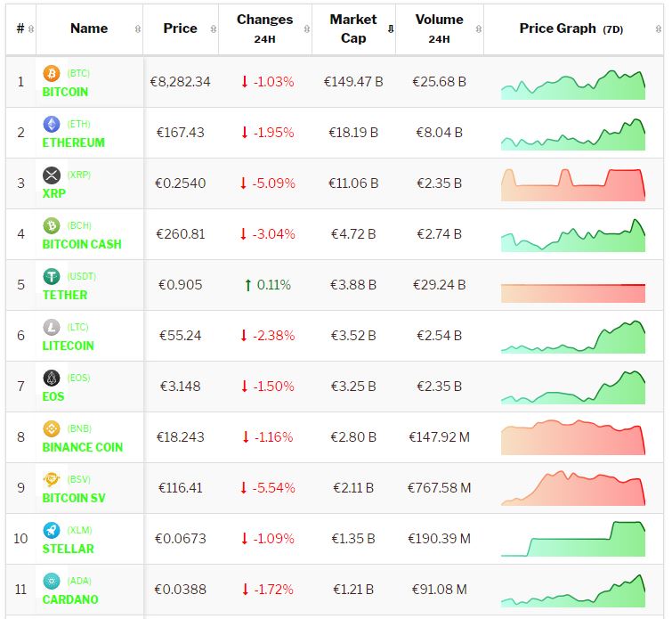Click the Litecoin coin icon

51,327
